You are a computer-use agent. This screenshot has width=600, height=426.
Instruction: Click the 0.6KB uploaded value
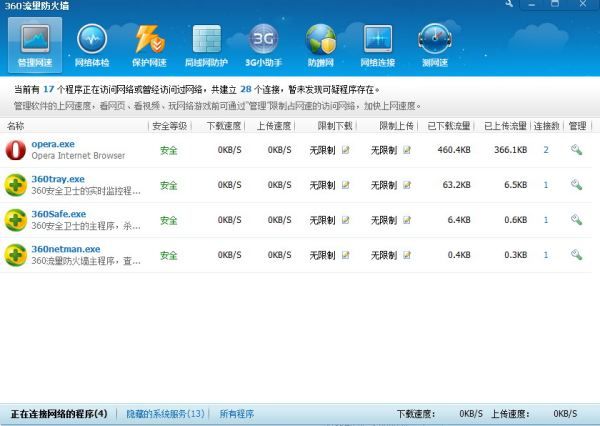pyautogui.click(x=515, y=220)
